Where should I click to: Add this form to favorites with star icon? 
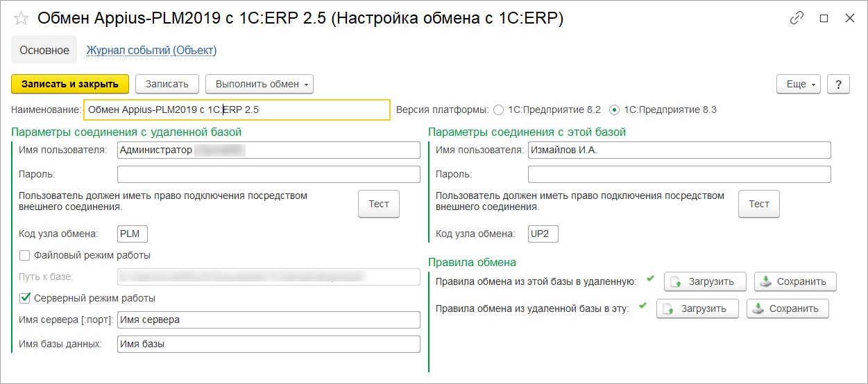[21, 19]
